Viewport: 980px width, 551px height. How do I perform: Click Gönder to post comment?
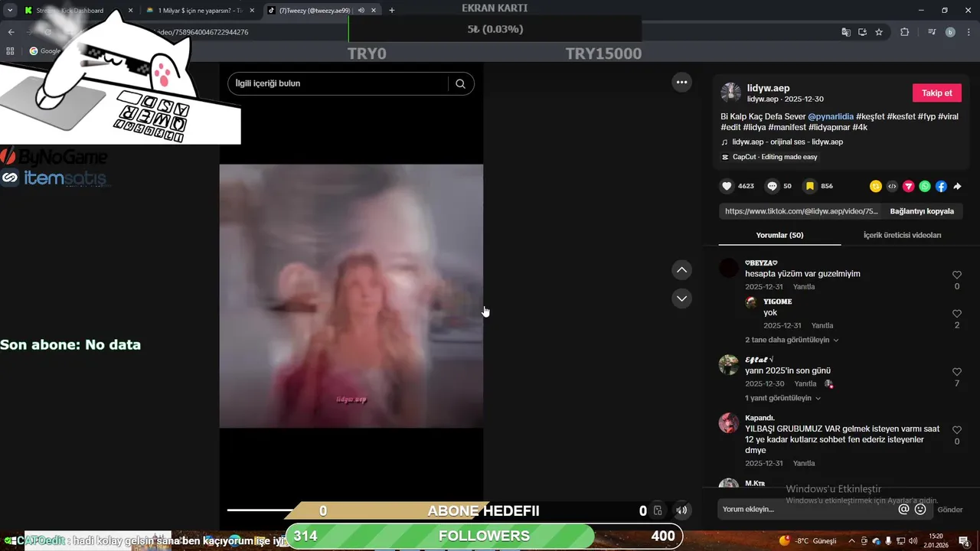coord(950,510)
